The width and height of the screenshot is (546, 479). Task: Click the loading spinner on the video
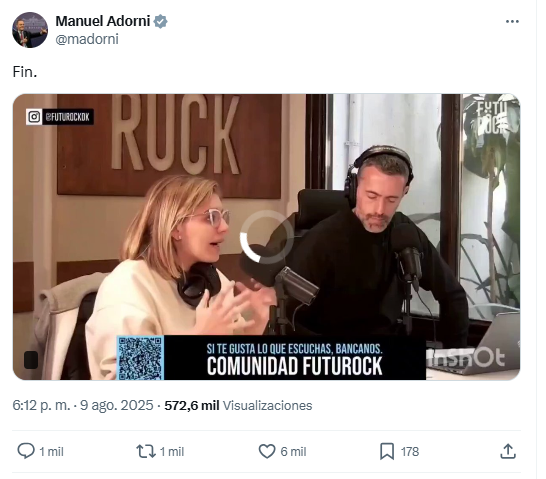tap(267, 237)
